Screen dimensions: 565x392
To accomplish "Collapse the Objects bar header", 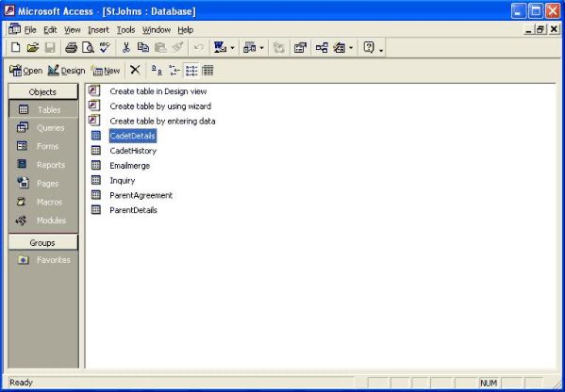I will 42,92.
